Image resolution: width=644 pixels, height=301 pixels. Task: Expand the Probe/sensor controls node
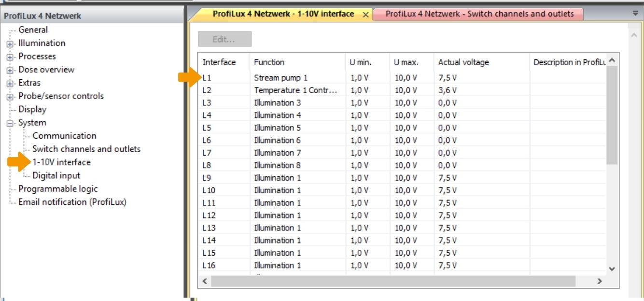tap(10, 97)
